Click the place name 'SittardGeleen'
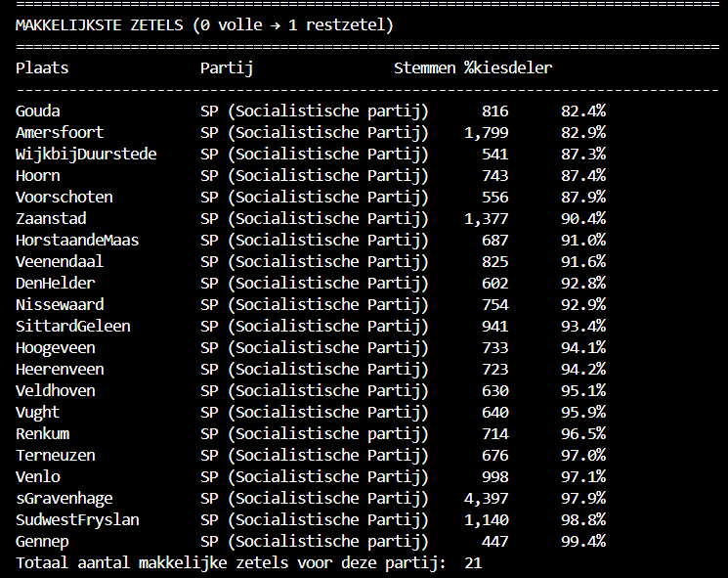 [x=73, y=327]
